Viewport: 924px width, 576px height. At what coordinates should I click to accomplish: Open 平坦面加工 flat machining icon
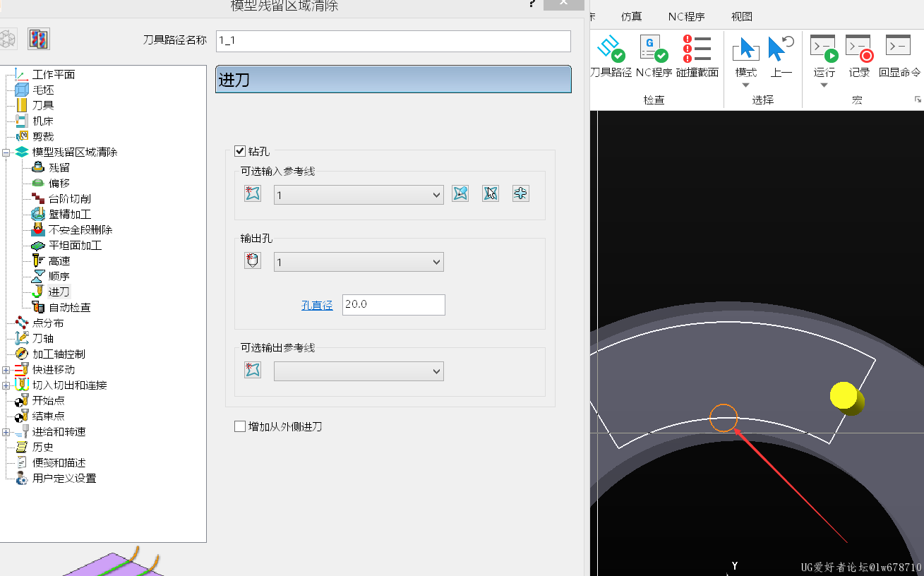[x=38, y=245]
